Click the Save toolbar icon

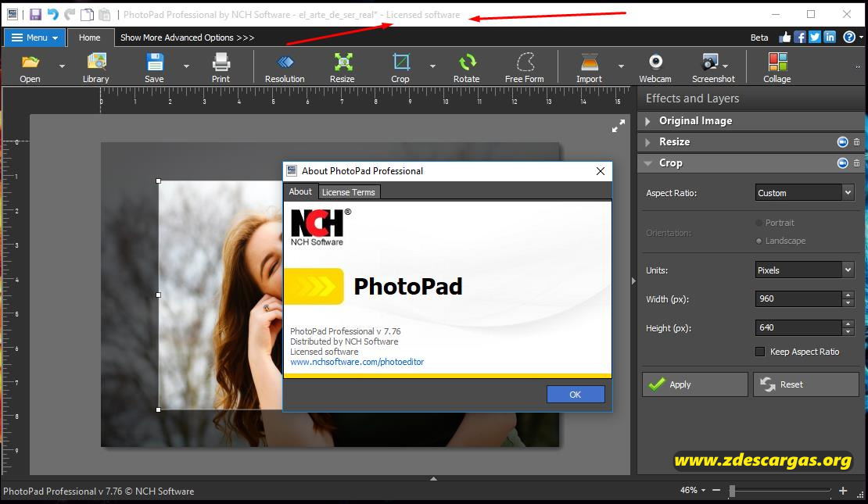click(x=155, y=68)
